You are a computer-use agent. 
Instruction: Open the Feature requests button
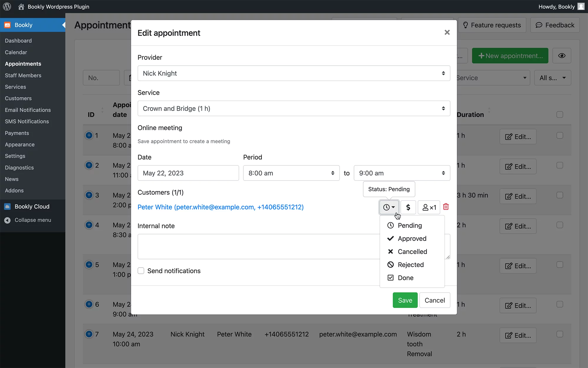492,25
